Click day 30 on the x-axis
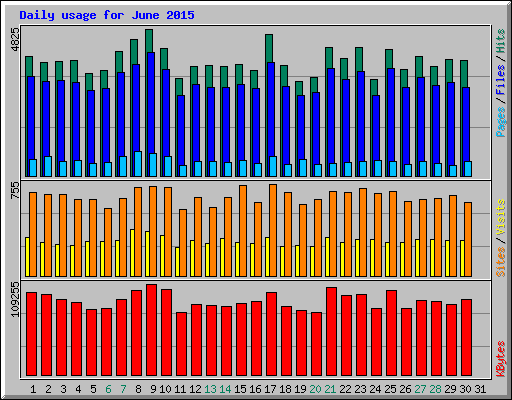This screenshot has height=400, width=512. pos(465,389)
